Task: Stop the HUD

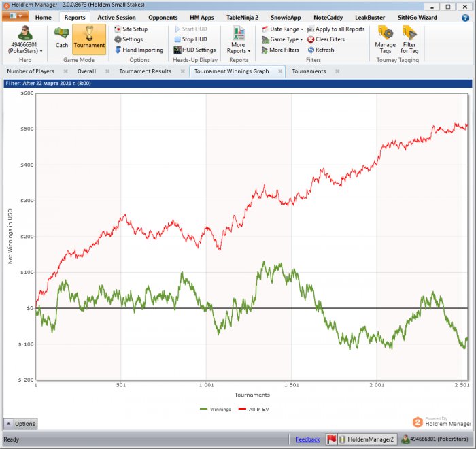Action: tap(191, 39)
